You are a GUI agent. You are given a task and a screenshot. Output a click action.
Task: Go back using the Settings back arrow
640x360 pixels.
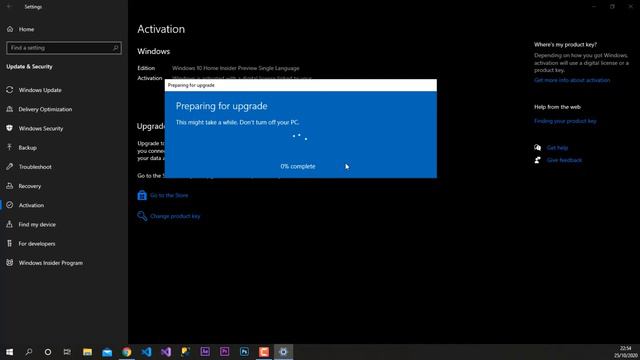click(x=9, y=7)
